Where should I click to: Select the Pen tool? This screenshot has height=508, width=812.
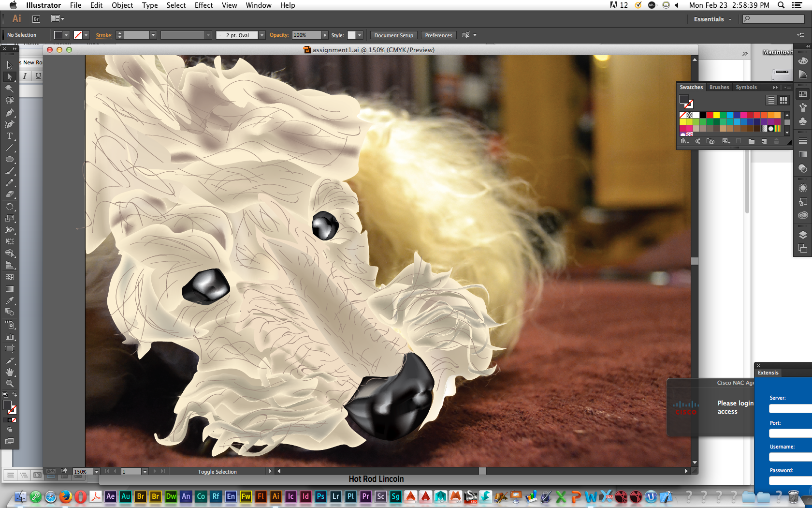pyautogui.click(x=9, y=112)
